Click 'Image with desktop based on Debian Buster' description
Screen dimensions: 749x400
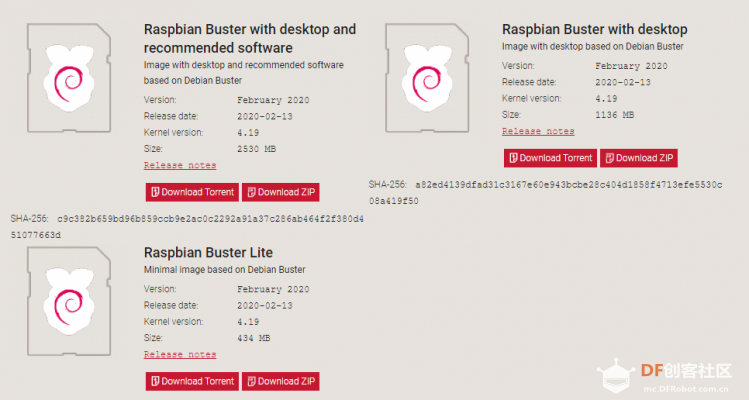pos(592,46)
